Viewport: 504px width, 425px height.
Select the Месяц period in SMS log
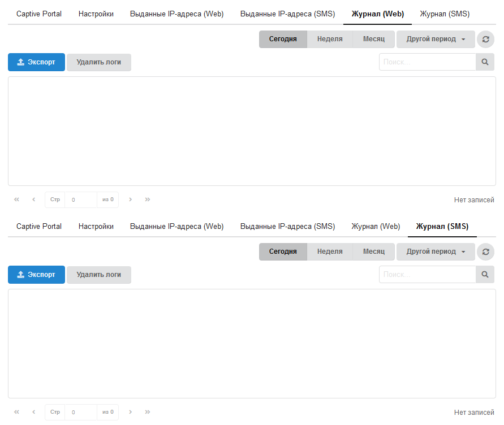click(373, 251)
